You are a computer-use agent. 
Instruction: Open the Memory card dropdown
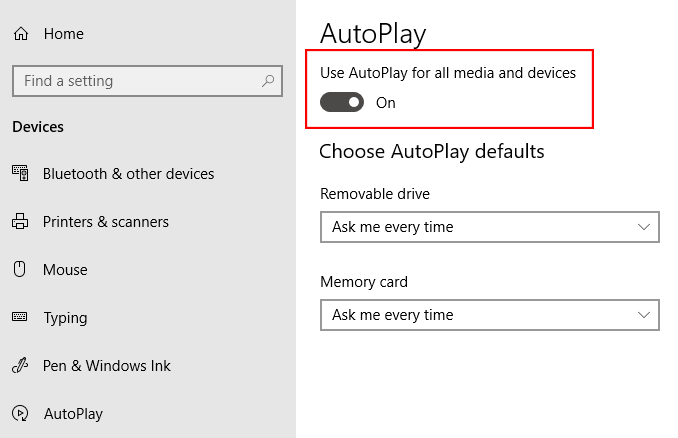point(489,315)
